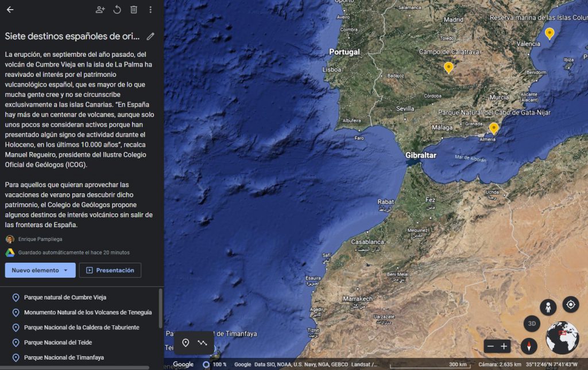
Task: Reset orientation with the compass icon
Action: [x=529, y=346]
